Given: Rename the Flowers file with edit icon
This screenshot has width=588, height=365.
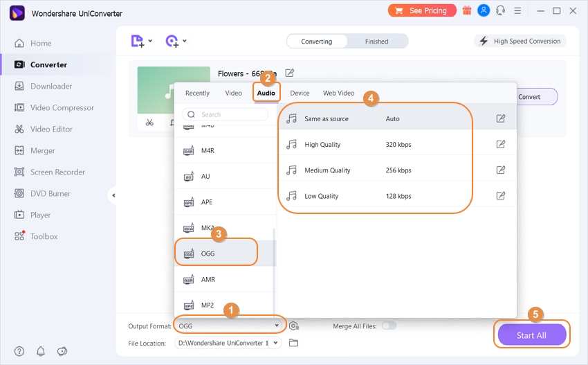Looking at the screenshot, I should pyautogui.click(x=289, y=73).
